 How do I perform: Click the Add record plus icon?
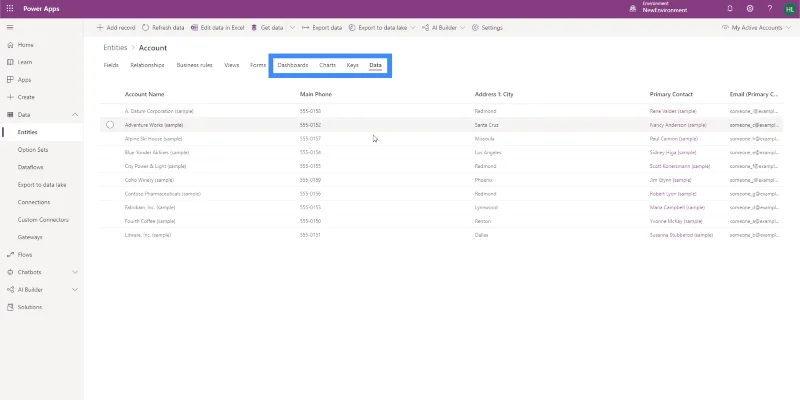[100, 28]
